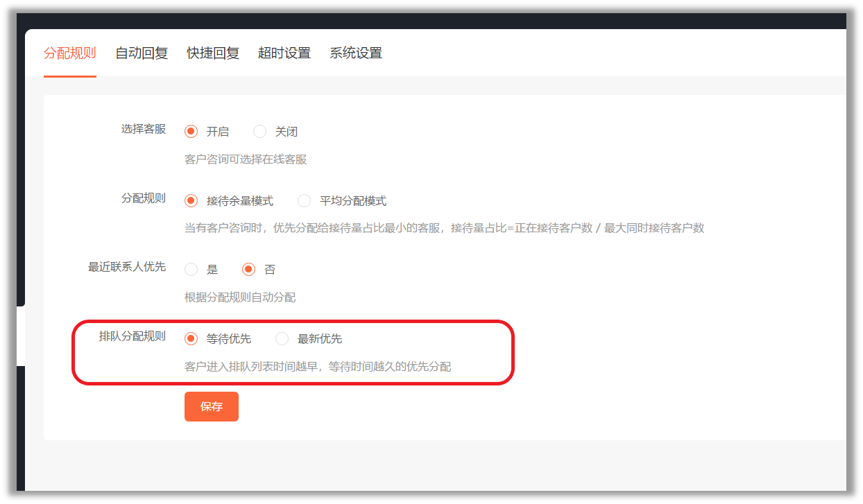Go to the 系统设置 tab

(356, 53)
